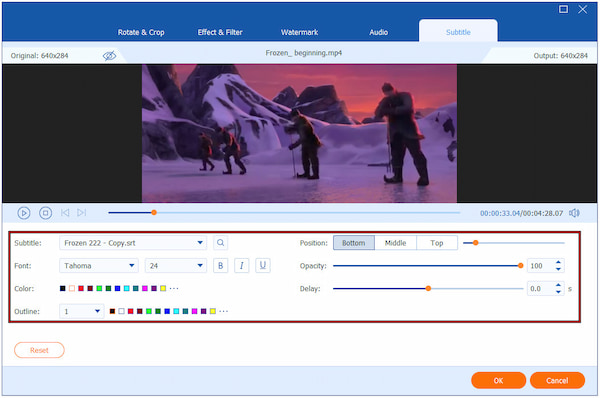Set subtitle position to Bottom
600x398 pixels.
tap(354, 243)
